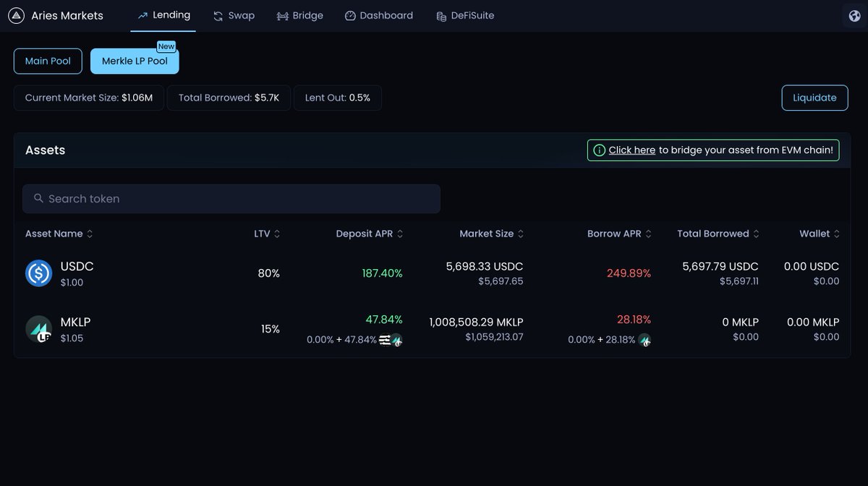Follow the Click here bridge link
The height and width of the screenshot is (486, 868).
click(632, 150)
